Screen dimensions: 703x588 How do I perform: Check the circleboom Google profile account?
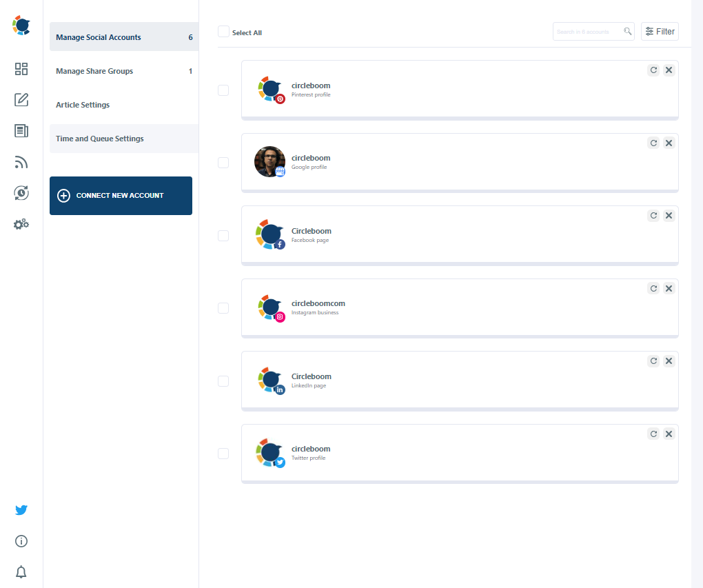click(x=223, y=163)
